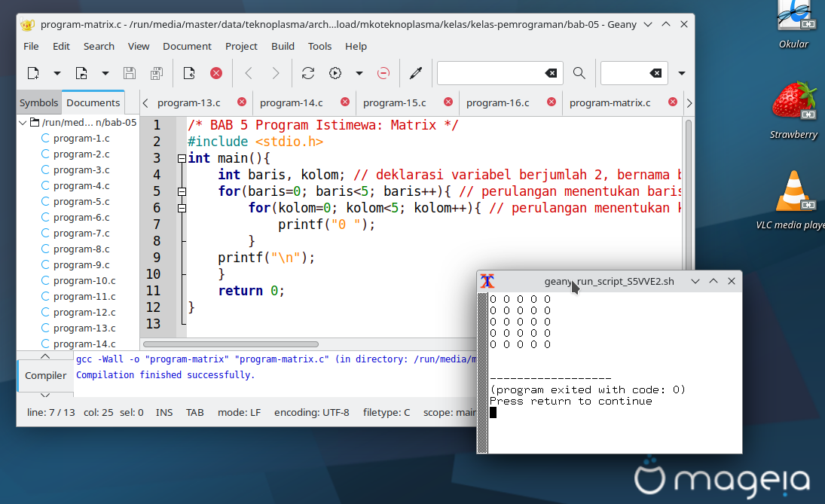Open the Project menu

pyautogui.click(x=241, y=46)
